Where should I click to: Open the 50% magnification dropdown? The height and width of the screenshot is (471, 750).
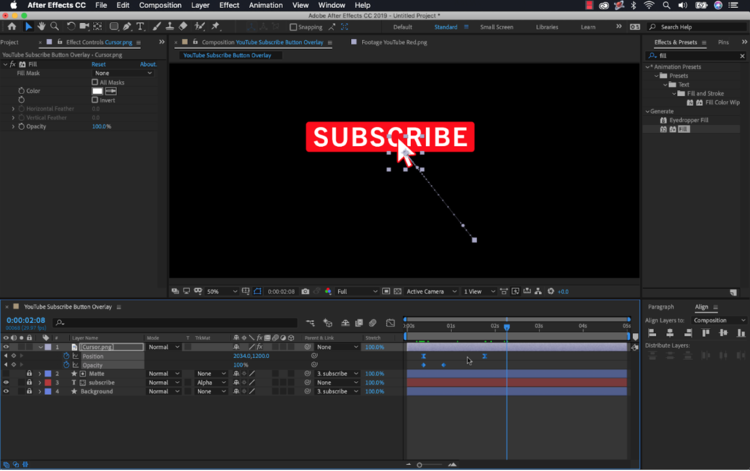[x=221, y=291]
